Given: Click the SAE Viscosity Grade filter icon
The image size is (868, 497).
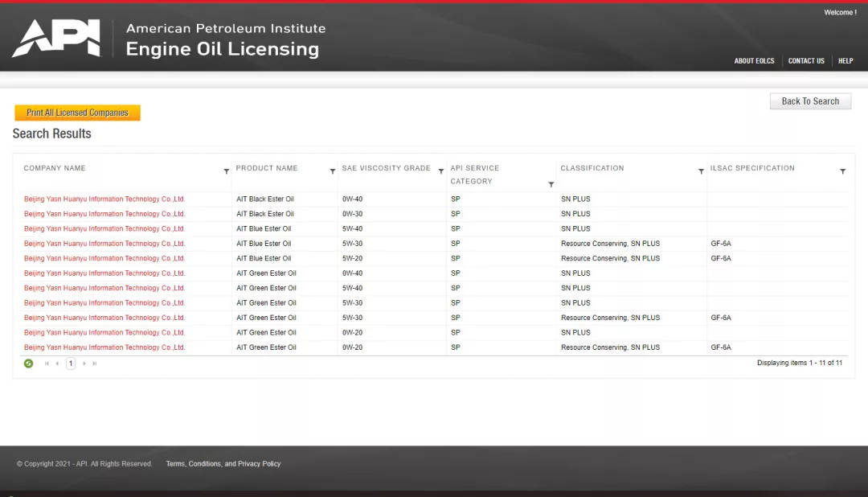Looking at the screenshot, I should click(440, 171).
